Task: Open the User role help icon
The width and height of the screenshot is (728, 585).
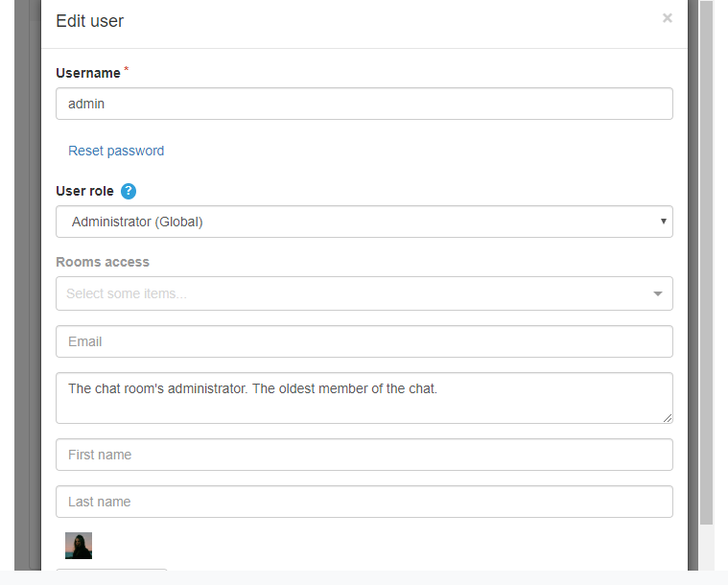Action: [129, 191]
